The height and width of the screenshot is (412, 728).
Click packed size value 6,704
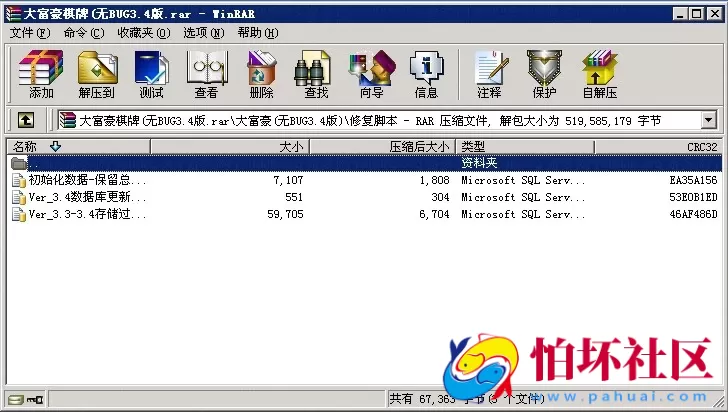tap(435, 215)
